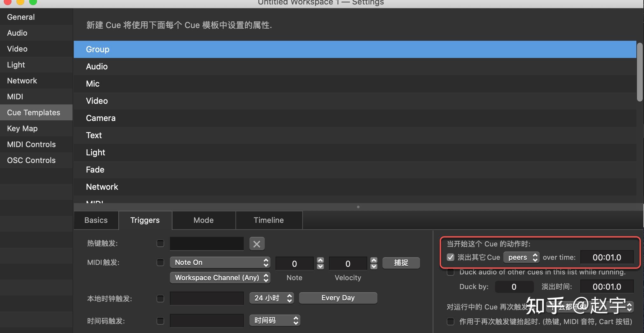Viewport: 644px width, 333px height.
Task: Enable Duck audio of other cues
Action: [x=451, y=272]
